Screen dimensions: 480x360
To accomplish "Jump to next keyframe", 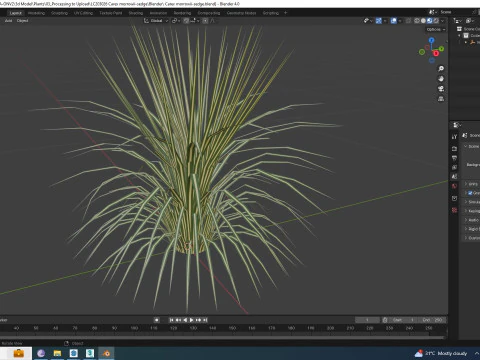I will [x=199, y=320].
